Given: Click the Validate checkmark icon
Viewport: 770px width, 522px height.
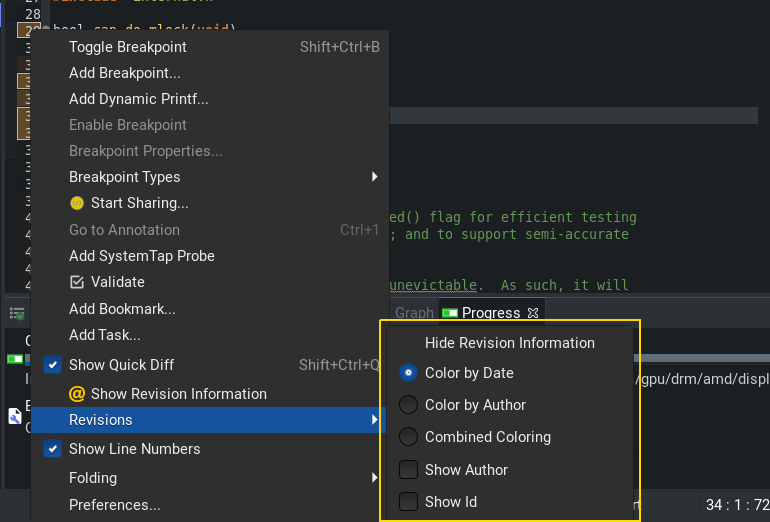Looking at the screenshot, I should (x=77, y=282).
